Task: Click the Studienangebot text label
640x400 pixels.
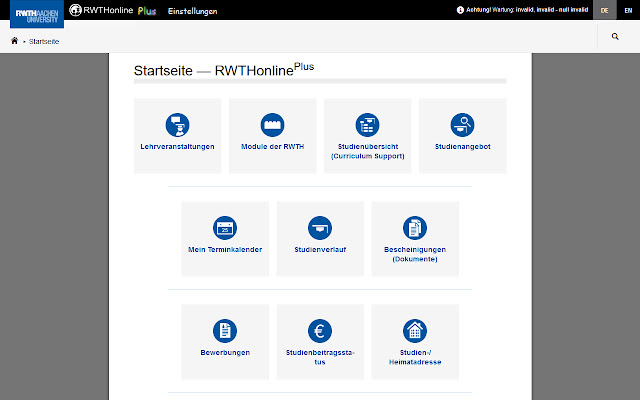Action: pyautogui.click(x=462, y=147)
